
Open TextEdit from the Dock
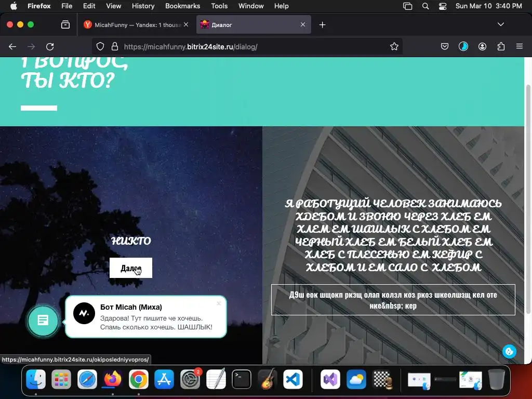pos(216,379)
